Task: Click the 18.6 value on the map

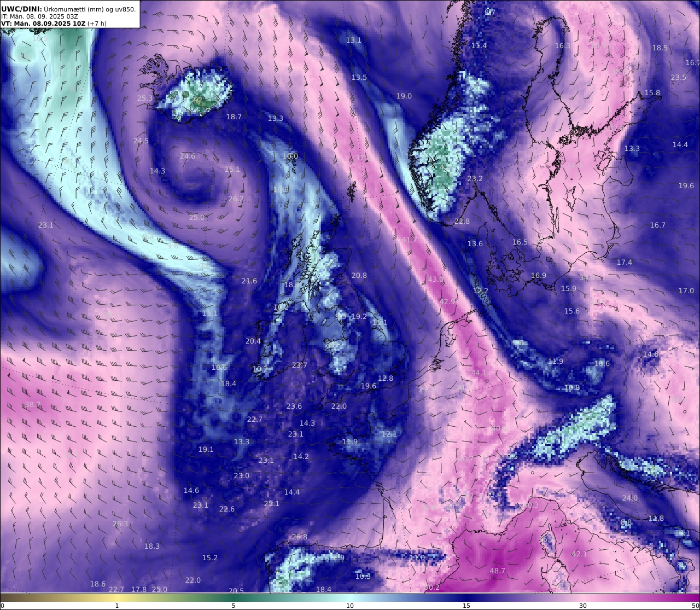Action: 98,584
